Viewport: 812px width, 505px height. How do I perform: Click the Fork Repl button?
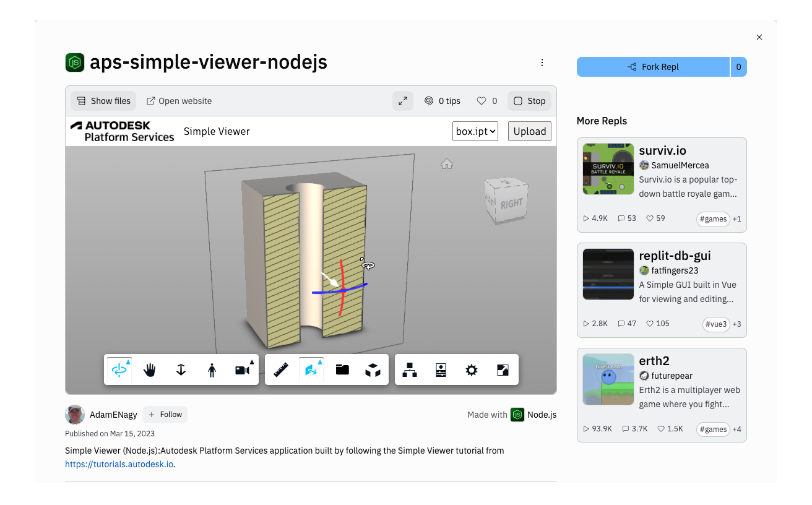click(x=653, y=66)
